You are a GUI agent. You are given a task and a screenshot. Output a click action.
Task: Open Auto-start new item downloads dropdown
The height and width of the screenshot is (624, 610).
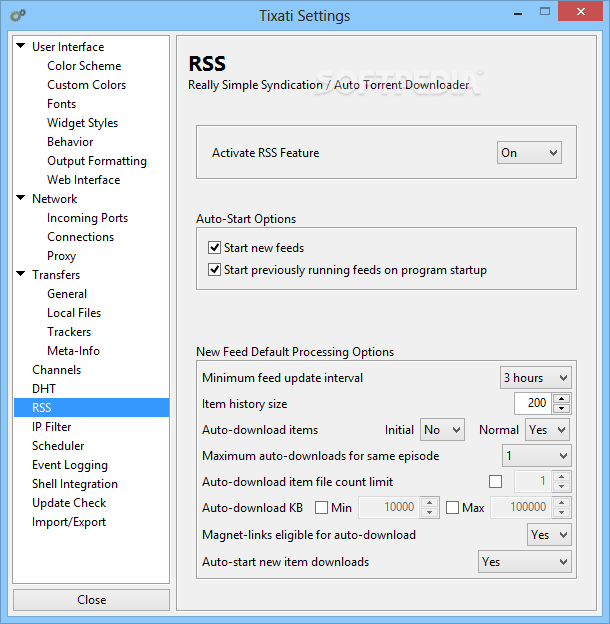tap(525, 562)
